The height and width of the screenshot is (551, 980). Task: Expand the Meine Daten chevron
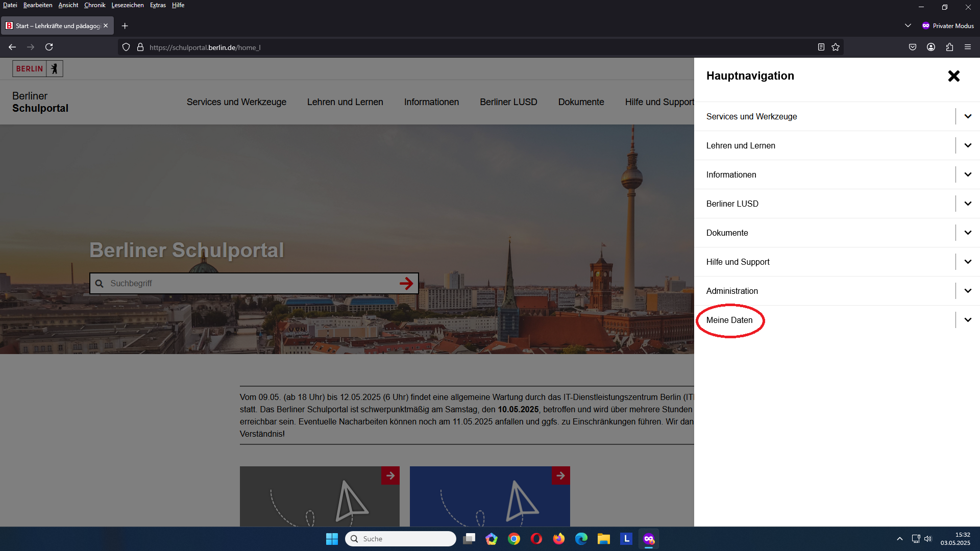968,320
